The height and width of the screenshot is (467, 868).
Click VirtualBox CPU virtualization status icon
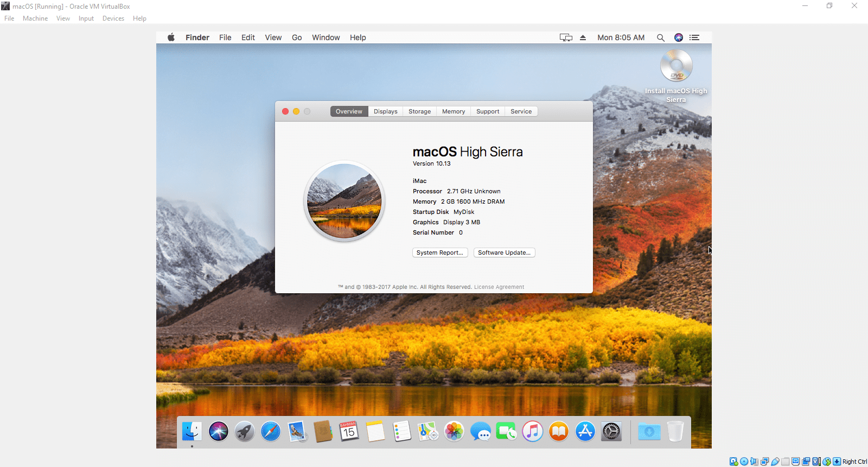(816, 462)
